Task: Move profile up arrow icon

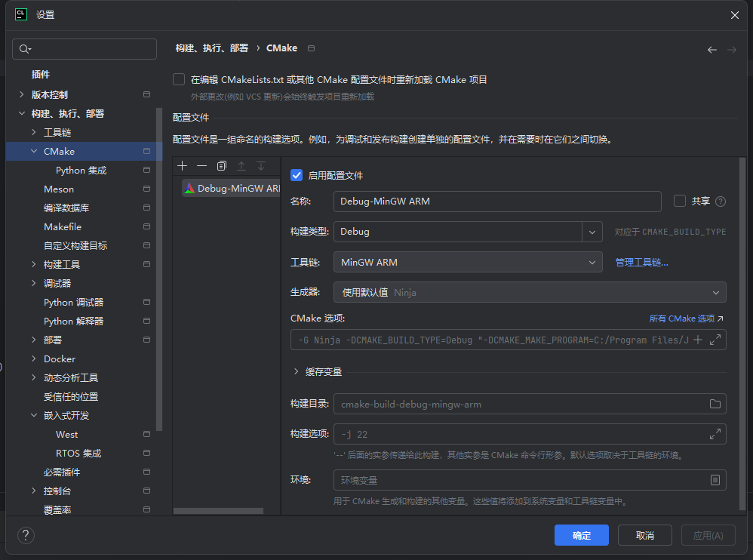Action: pos(241,166)
